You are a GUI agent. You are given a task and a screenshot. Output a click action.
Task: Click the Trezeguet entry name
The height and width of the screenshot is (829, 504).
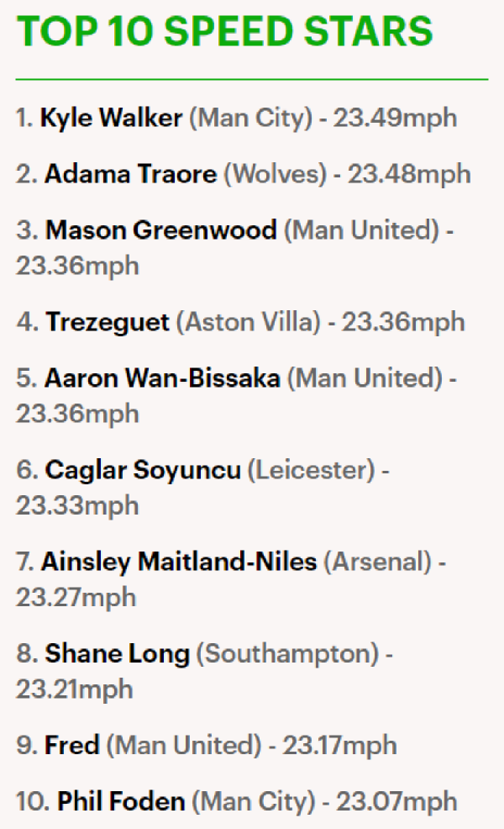point(108,321)
